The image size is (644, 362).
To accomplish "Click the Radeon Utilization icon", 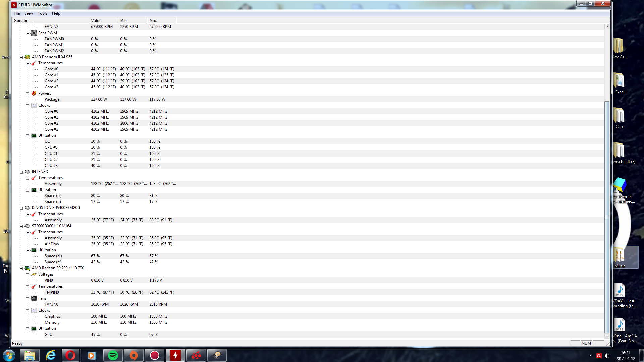I will 34,328.
